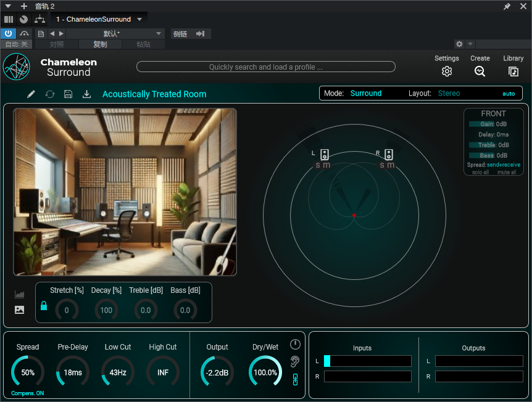Adjust the Spread 50% knob
Screen dimensions: 532x402
click(28, 372)
